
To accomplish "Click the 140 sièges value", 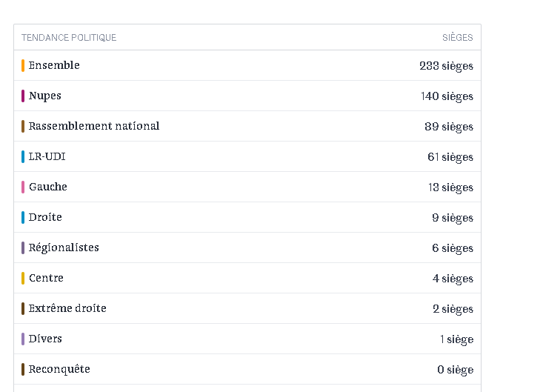I will [x=447, y=96].
